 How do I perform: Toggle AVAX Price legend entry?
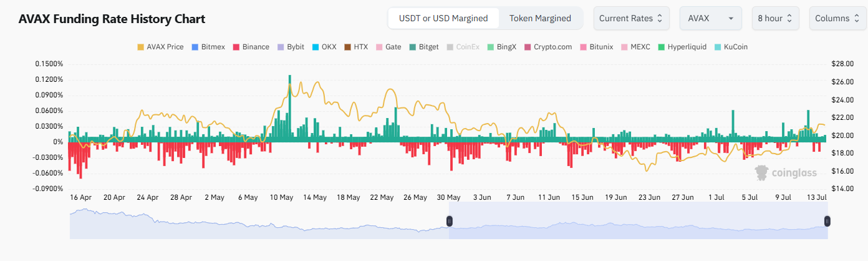tap(160, 47)
